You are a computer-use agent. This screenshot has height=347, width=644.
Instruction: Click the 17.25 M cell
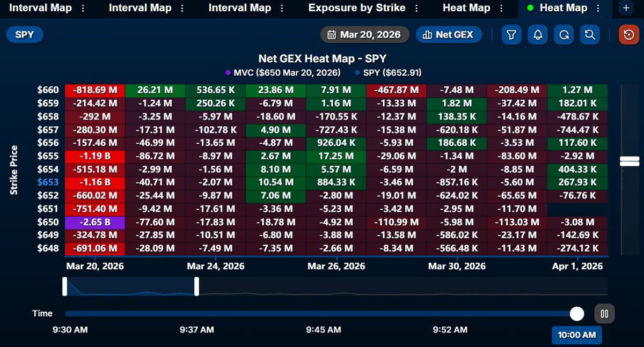(x=336, y=156)
